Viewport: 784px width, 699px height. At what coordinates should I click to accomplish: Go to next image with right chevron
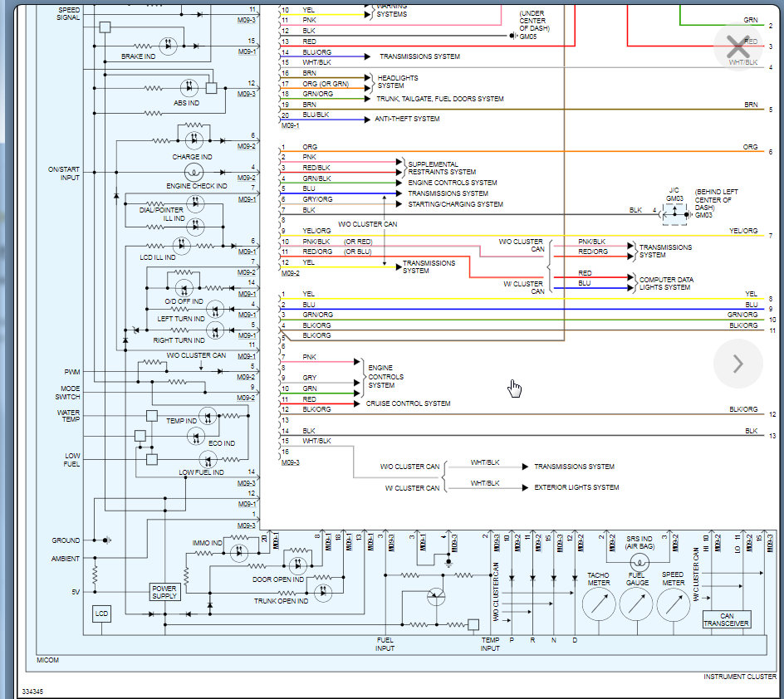738,364
